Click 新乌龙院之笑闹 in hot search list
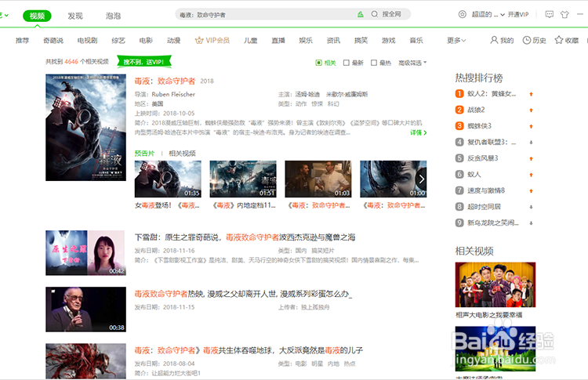 click(493, 223)
